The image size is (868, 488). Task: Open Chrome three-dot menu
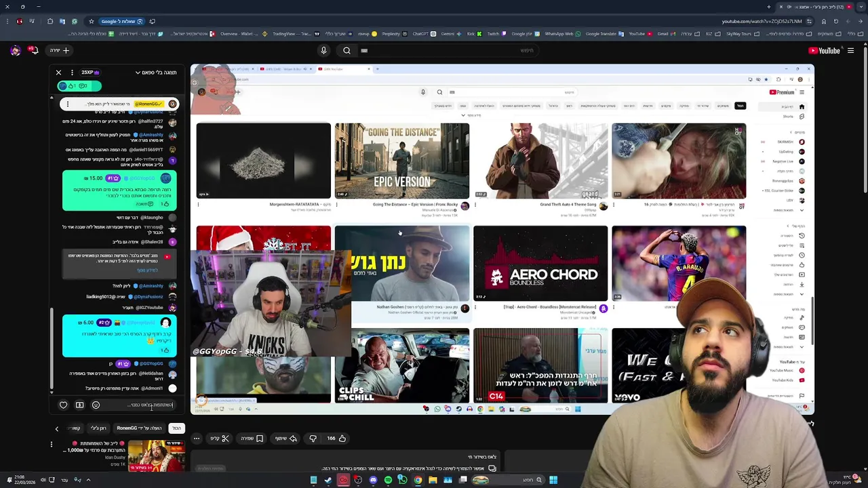click(x=7, y=21)
